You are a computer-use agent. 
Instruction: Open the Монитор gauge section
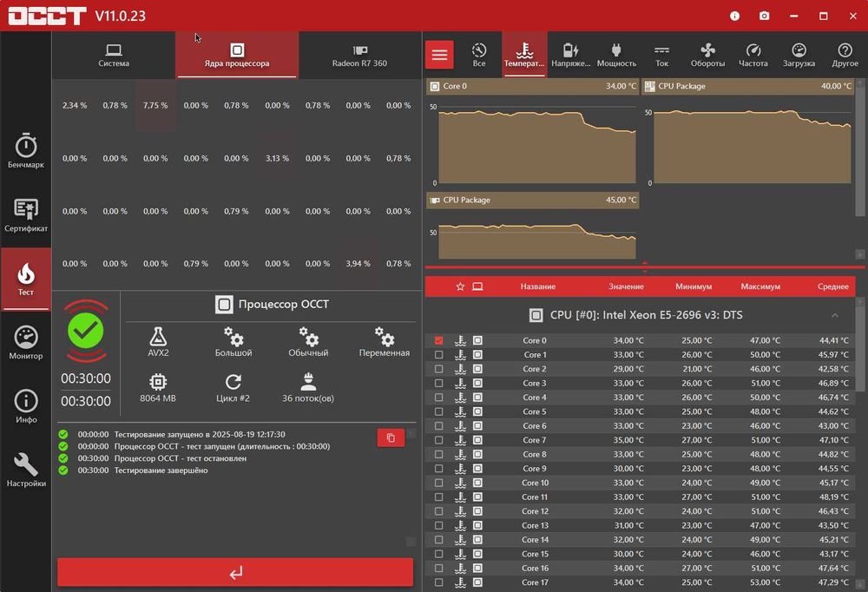[x=25, y=342]
